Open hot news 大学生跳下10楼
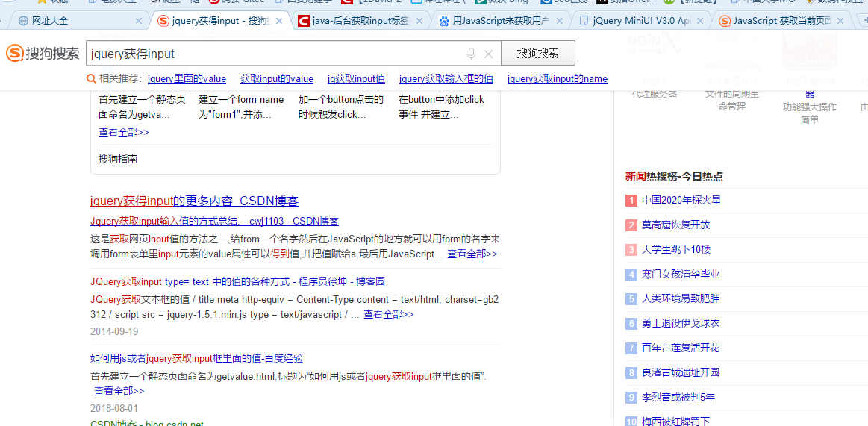 pos(676,249)
